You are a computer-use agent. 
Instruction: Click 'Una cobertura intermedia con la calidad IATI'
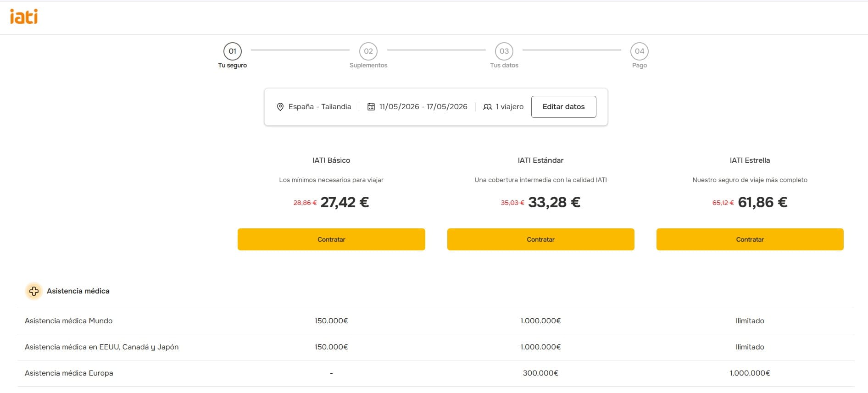[540, 180]
